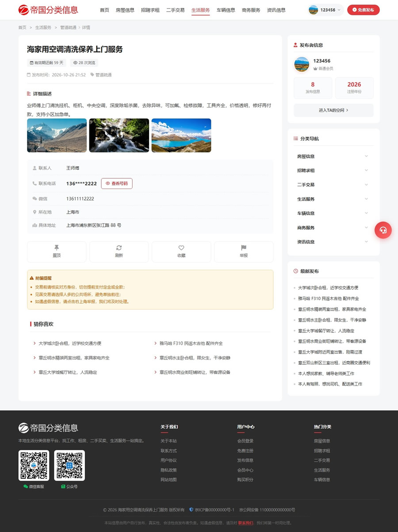Image resolution: width=398 pixels, height=532 pixels.
Task: Expand 二手交易 in 分类导航
Action: click(333, 185)
